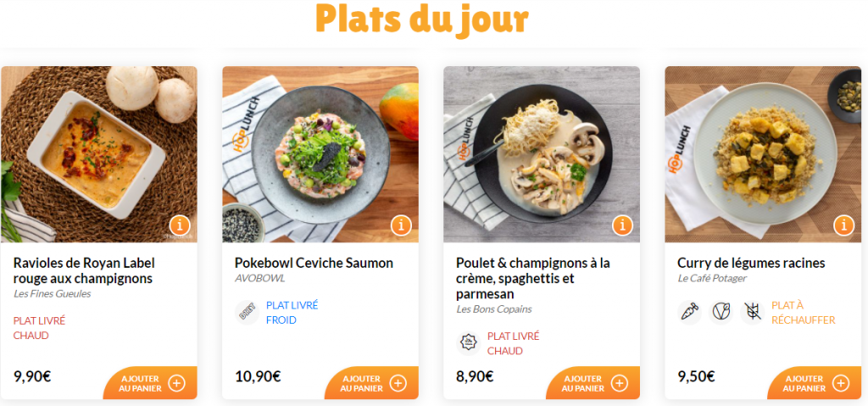This screenshot has width=868, height=406.
Task: Add Ravioles de Royan to the basket
Action: point(151,383)
